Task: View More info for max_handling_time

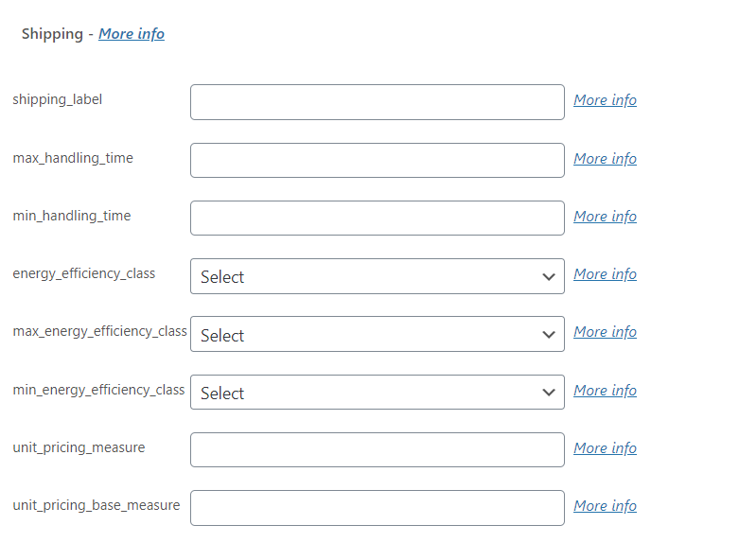Action: tap(605, 159)
